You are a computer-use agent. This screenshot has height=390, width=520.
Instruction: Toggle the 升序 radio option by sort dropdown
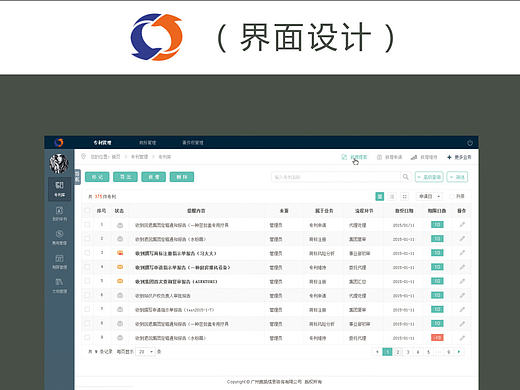(x=452, y=196)
